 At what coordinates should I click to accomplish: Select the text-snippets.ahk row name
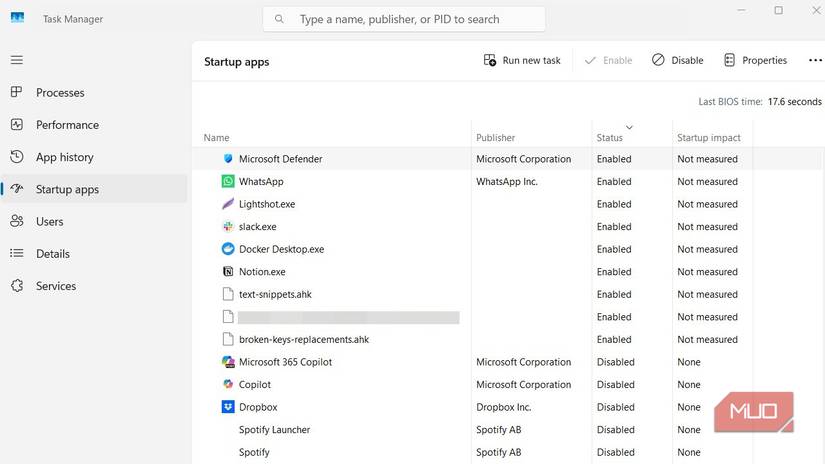[275, 295]
